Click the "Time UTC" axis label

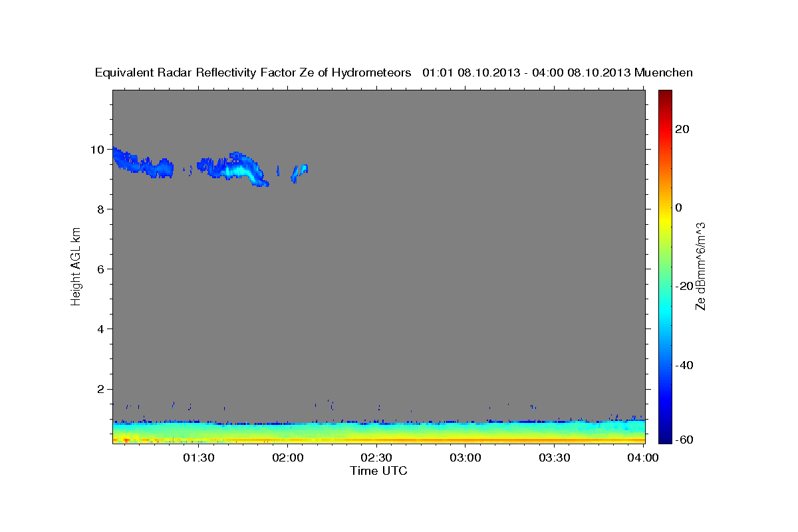point(378,471)
